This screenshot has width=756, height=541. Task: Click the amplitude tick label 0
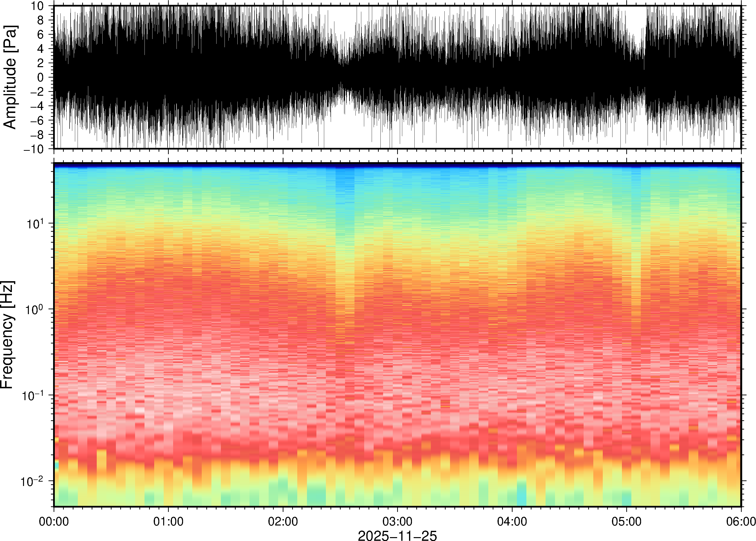[x=41, y=77]
